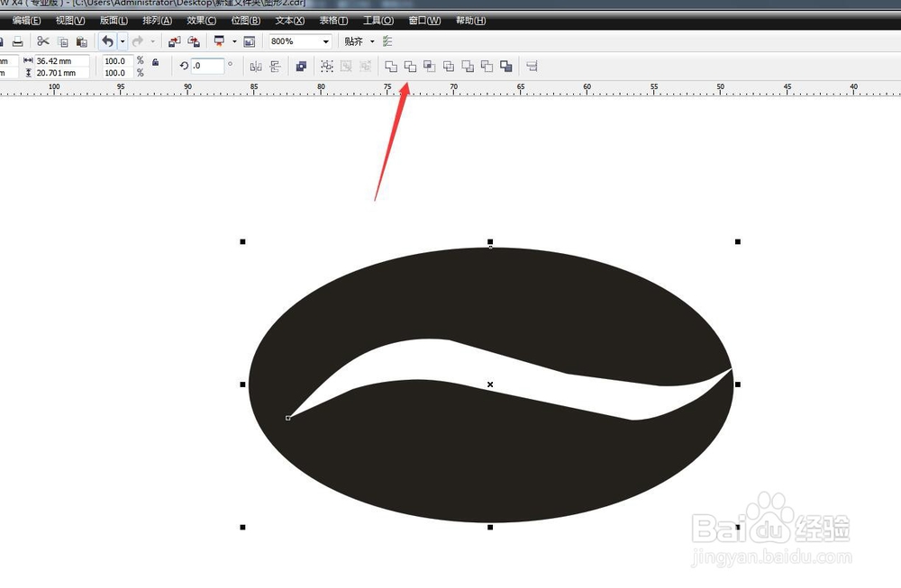This screenshot has width=901, height=588.
Task: Open the 版面(L) menu
Action: (x=114, y=21)
